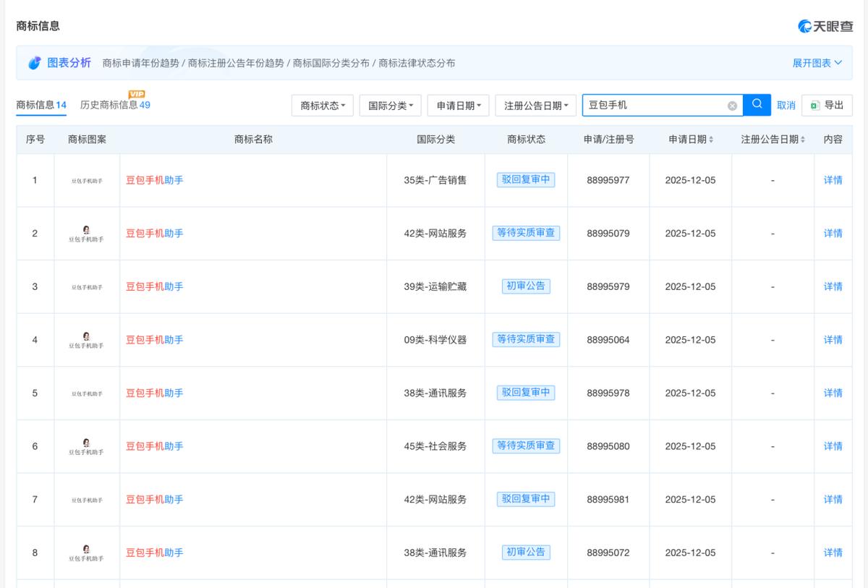The image size is (868, 588).
Task: Open the 国际分类 dropdown filter
Action: coord(391,106)
